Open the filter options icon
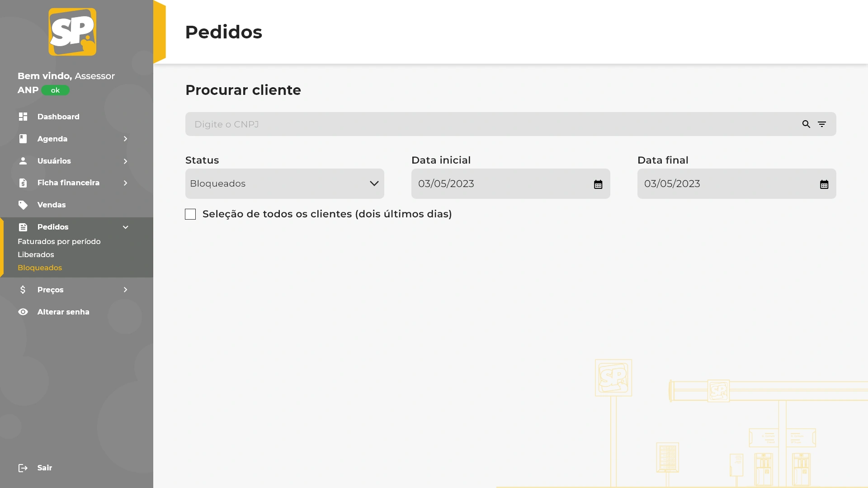Screen dimensions: 868x488 point(822,124)
